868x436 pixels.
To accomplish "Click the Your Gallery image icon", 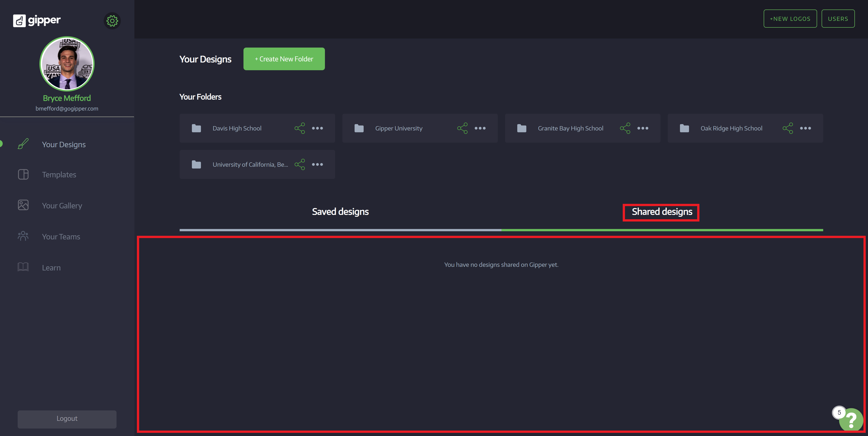I will (23, 205).
